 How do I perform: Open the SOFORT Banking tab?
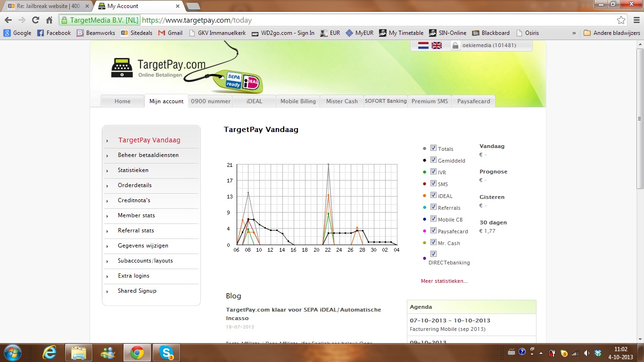386,101
